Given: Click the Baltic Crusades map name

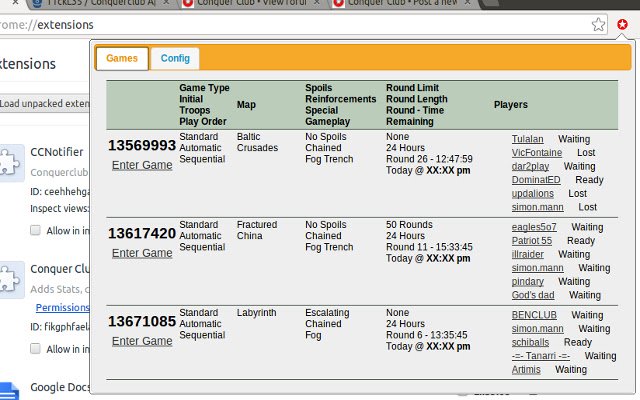Looking at the screenshot, I should (257, 142).
